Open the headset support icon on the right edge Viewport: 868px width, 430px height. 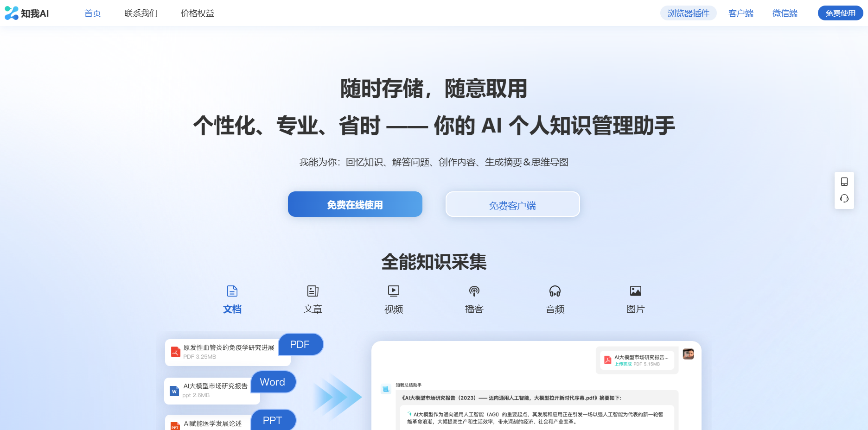(844, 198)
